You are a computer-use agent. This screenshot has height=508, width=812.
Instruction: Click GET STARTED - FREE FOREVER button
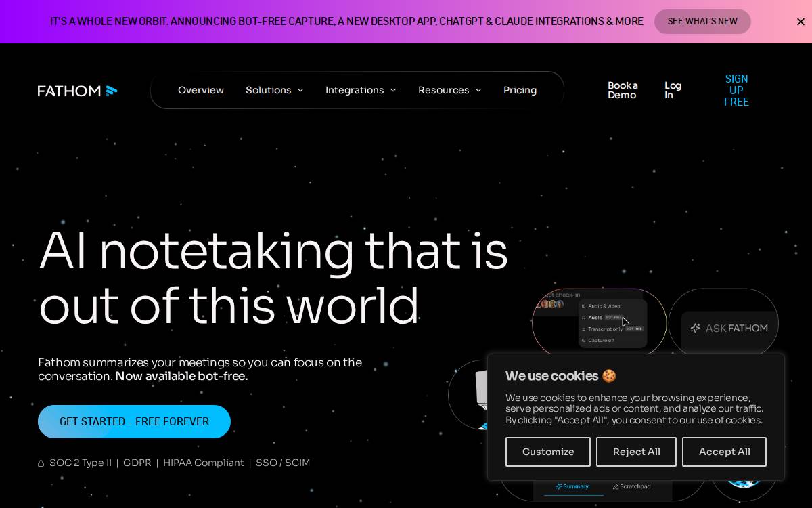point(134,421)
